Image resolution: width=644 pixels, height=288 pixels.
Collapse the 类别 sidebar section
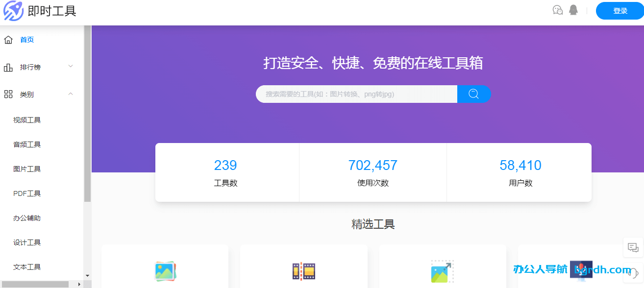pos(70,94)
